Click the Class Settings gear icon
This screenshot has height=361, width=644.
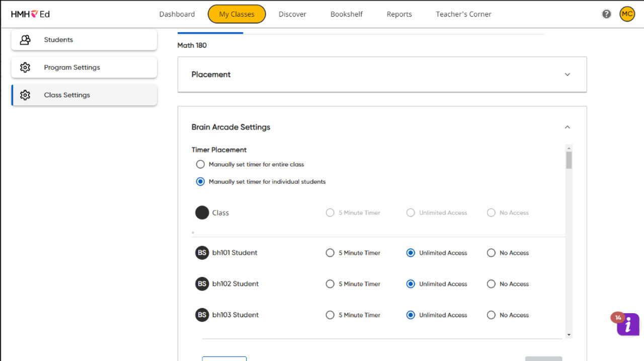25,95
